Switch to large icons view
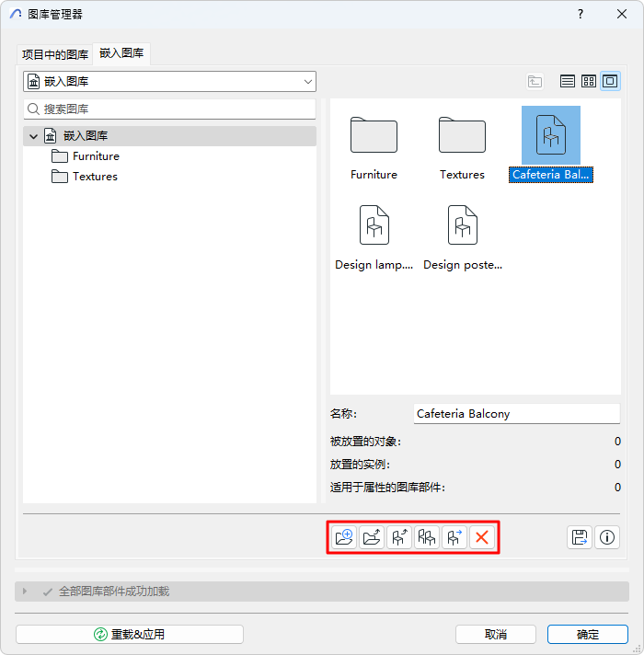This screenshot has width=644, height=655. 610,81
